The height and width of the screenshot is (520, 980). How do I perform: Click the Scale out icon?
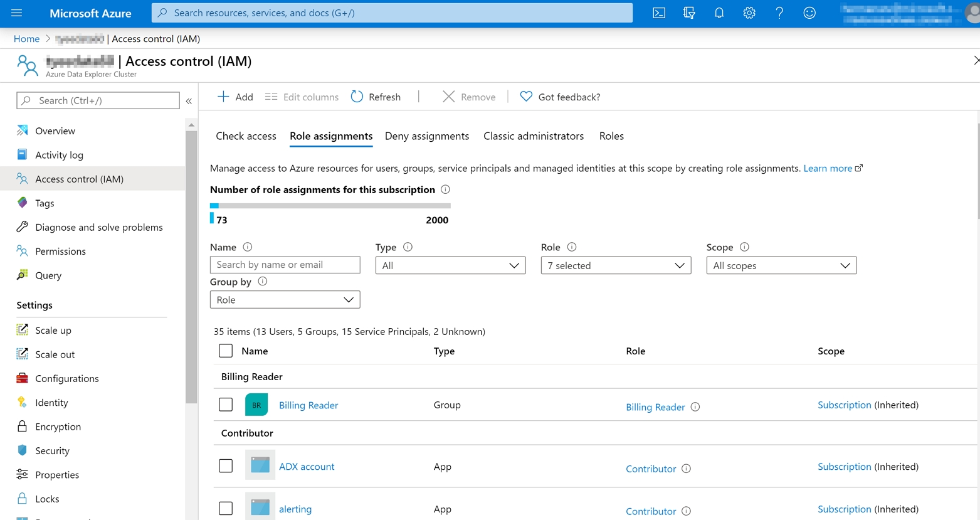[23, 354]
